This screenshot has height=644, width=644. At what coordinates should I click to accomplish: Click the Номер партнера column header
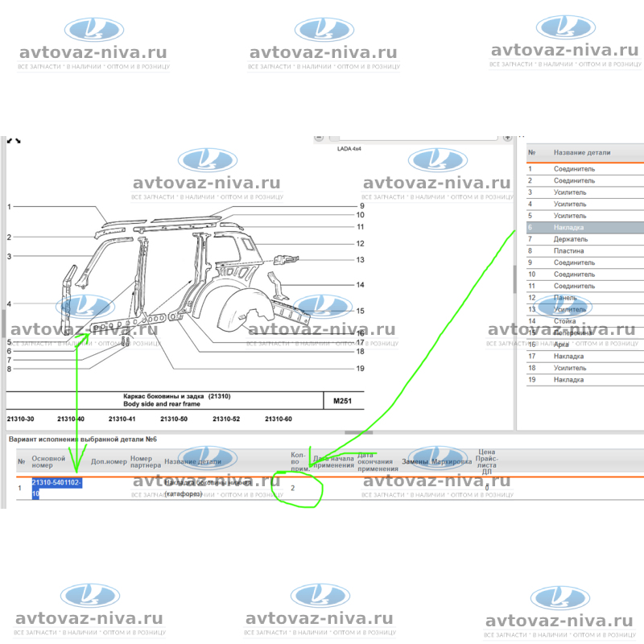coord(146,461)
